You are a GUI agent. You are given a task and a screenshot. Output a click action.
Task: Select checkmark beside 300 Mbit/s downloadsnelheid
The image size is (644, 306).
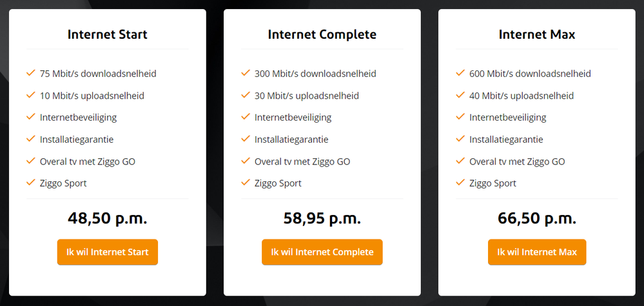tap(245, 73)
